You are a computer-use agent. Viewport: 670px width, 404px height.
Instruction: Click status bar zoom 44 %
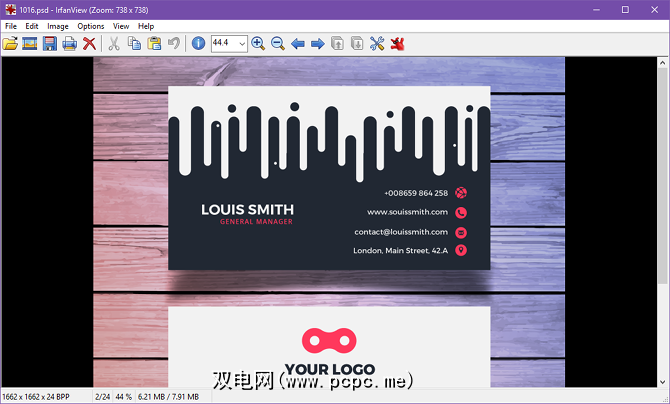tap(123, 397)
